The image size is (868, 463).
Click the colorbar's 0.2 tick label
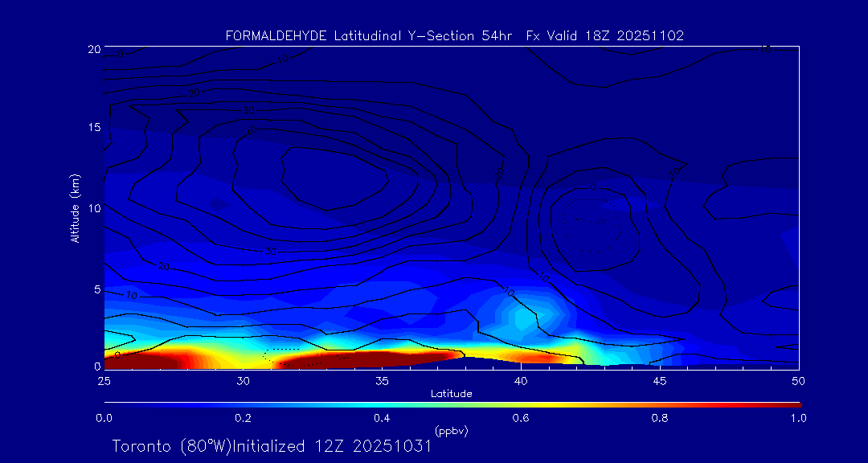[x=243, y=418]
